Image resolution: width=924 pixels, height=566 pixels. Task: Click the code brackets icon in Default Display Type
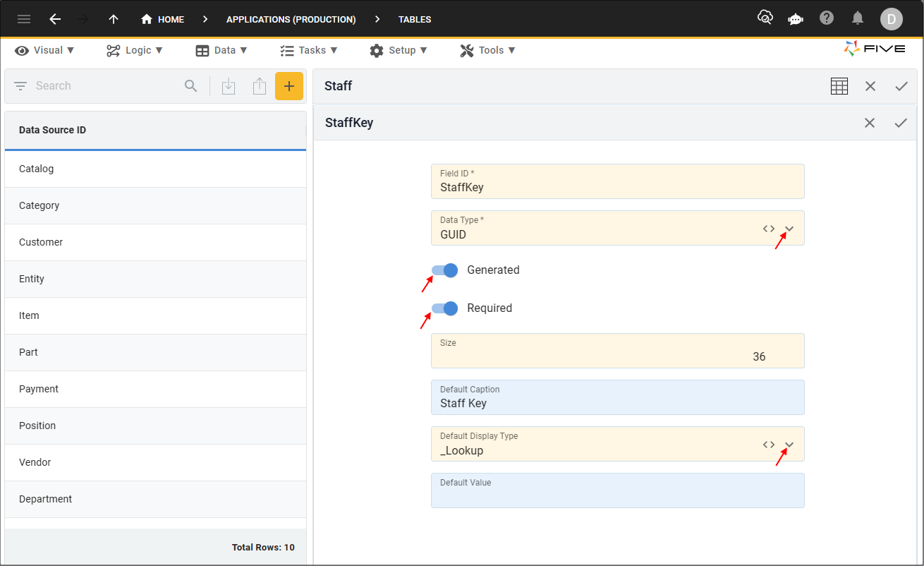(x=769, y=445)
